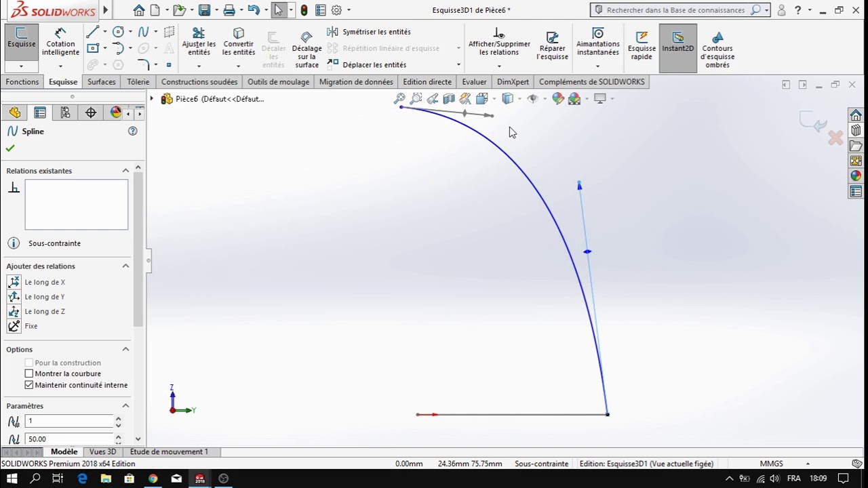
Task: Click Réparer l'esquisse tool
Action: (x=552, y=45)
